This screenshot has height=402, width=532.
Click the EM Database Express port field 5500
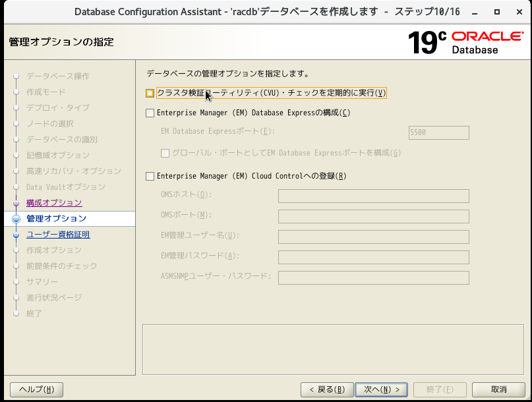(438, 132)
